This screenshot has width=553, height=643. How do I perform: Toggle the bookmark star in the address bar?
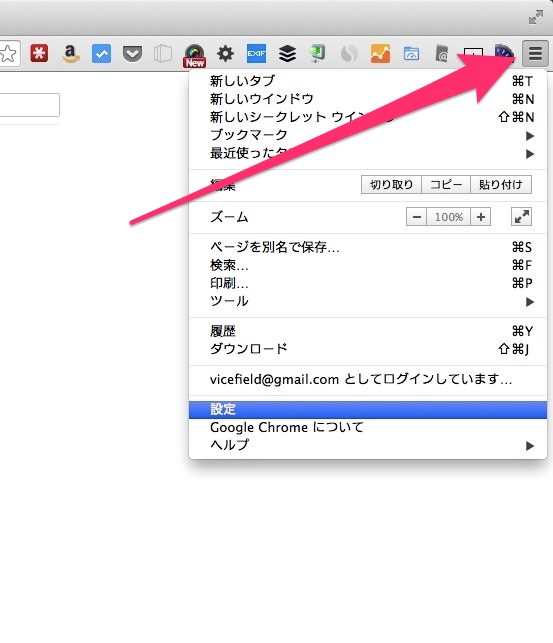(8, 53)
